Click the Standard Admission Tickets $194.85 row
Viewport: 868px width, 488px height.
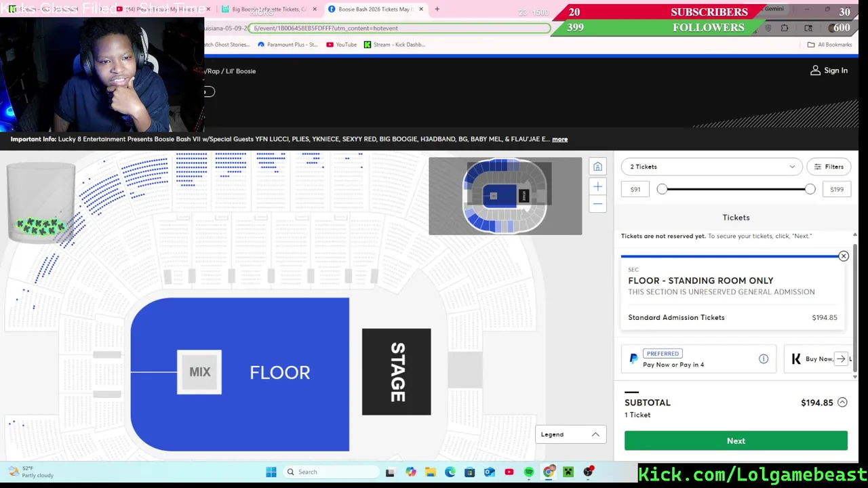click(x=732, y=317)
